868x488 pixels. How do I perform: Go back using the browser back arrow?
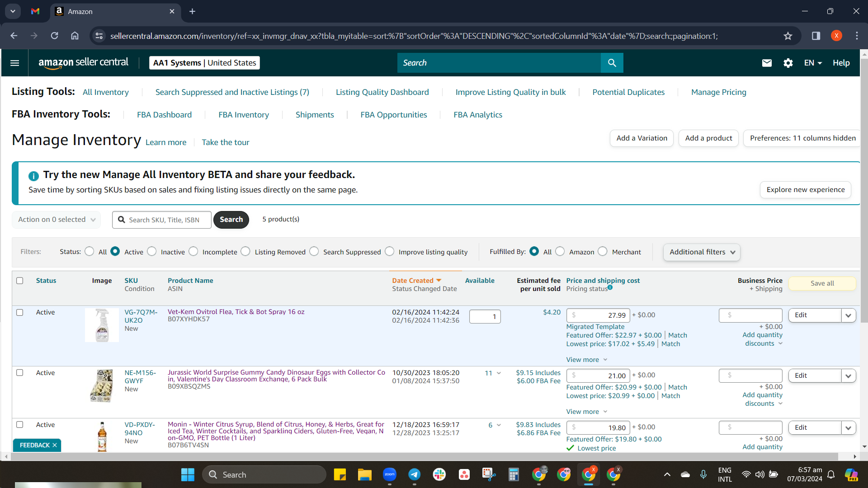(x=14, y=36)
